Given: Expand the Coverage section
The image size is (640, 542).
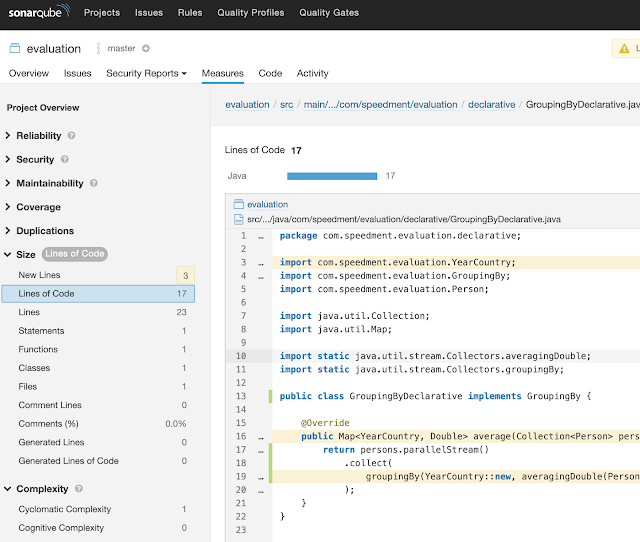Looking at the screenshot, I should [37, 207].
